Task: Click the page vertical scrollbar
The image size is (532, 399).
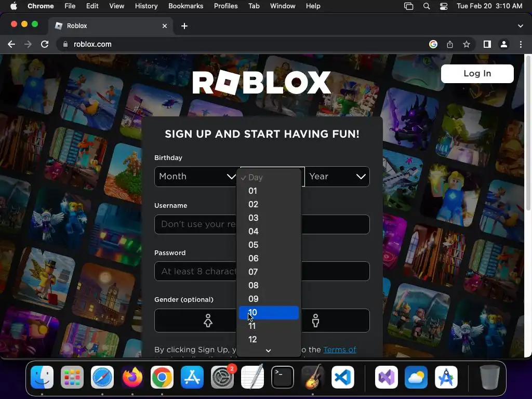Action: pos(528,134)
